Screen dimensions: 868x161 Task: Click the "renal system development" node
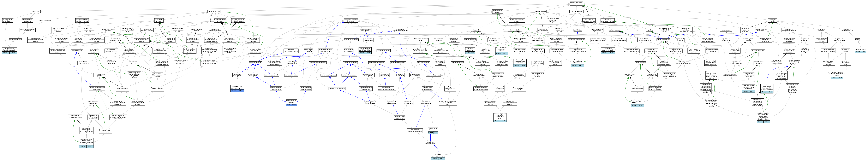tap(348, 51)
